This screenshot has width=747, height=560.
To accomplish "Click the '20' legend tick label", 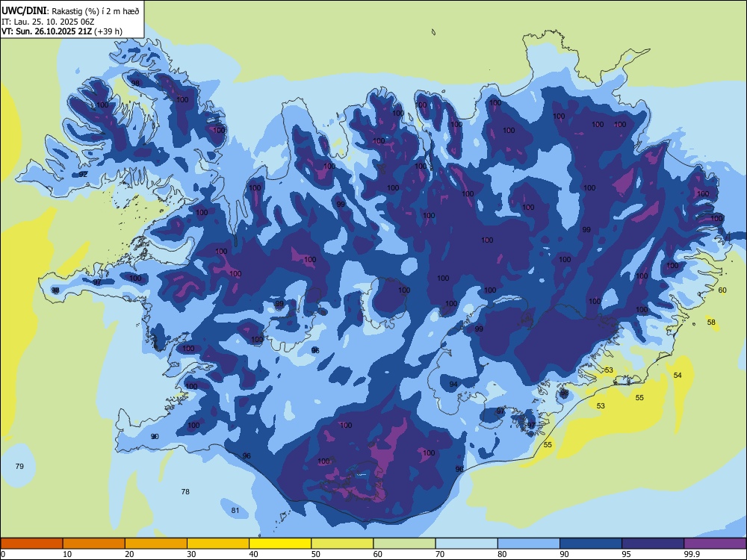I will click(x=129, y=554).
